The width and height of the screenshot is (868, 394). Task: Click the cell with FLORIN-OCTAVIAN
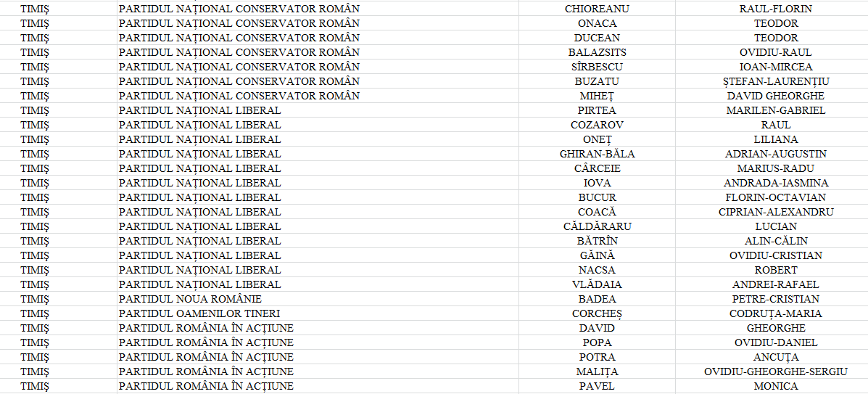[x=775, y=197]
